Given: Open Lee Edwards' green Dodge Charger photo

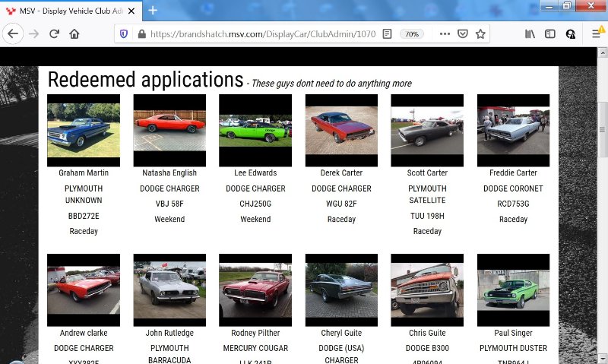Looking at the screenshot, I should click(x=255, y=130).
